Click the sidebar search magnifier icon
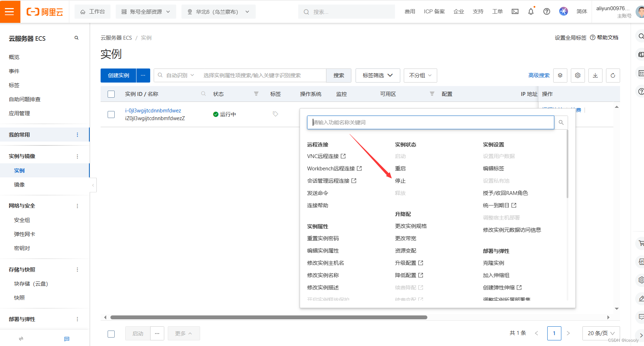 (76, 38)
